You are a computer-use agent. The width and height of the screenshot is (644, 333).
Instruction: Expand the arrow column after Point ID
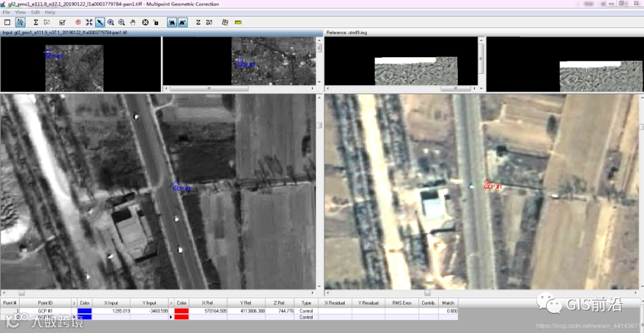point(74,303)
